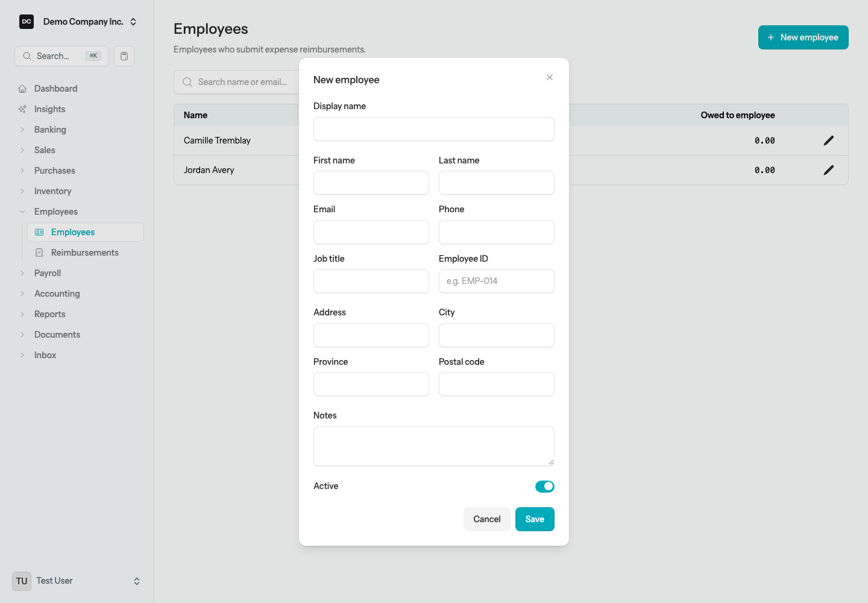868x603 pixels.
Task: Open Reimbursements page
Action: [x=85, y=253]
